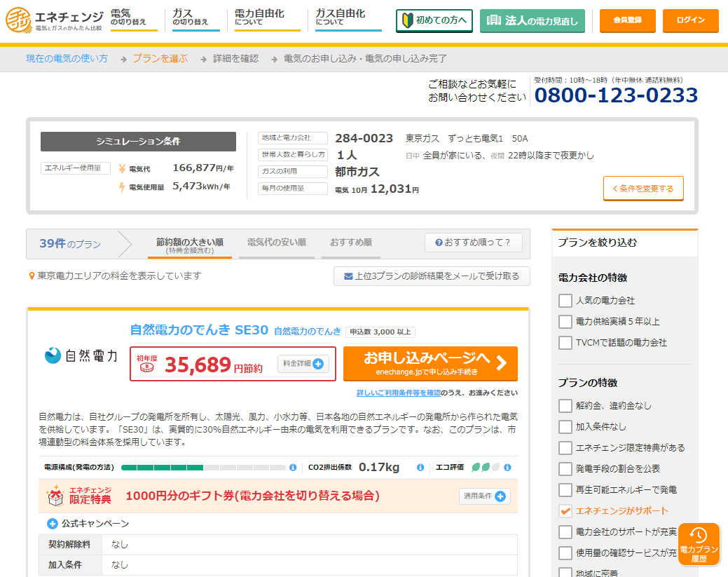Click 条件を変更する button

(x=643, y=188)
